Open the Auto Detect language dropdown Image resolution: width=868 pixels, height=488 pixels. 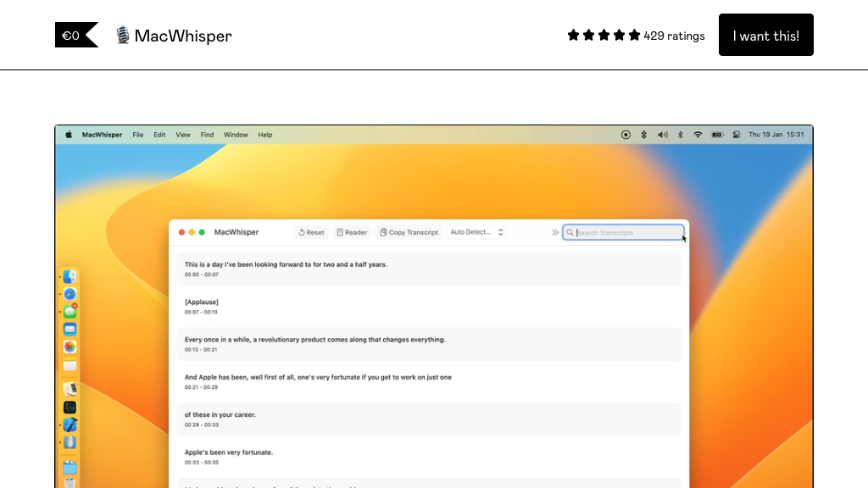coord(475,231)
